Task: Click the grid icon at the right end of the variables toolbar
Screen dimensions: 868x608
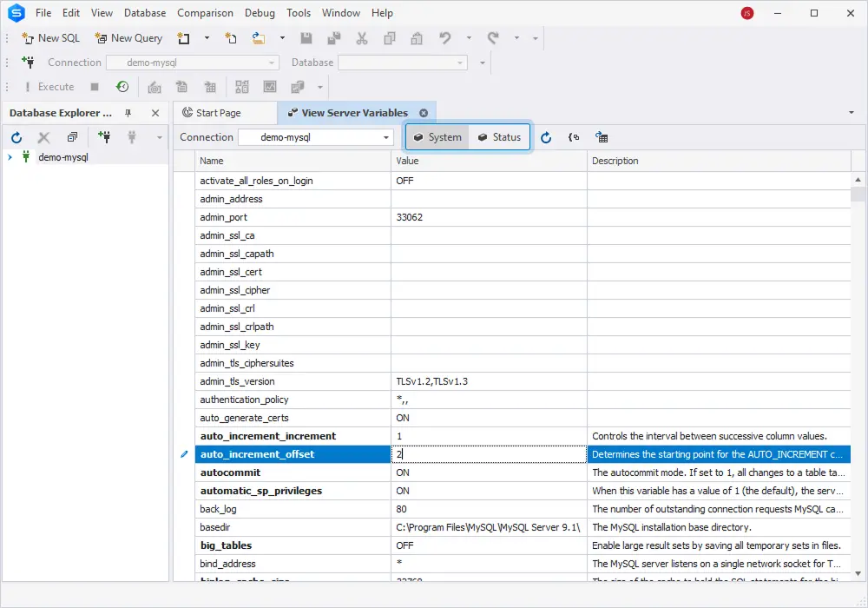Action: [x=602, y=137]
